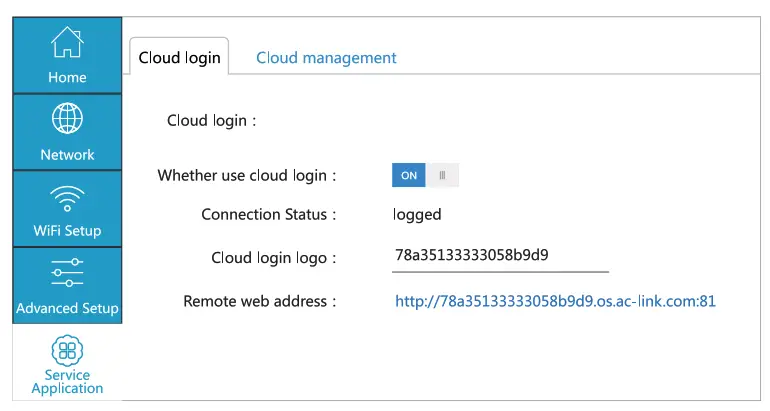Open the Home text label in sidebar

tap(67, 77)
